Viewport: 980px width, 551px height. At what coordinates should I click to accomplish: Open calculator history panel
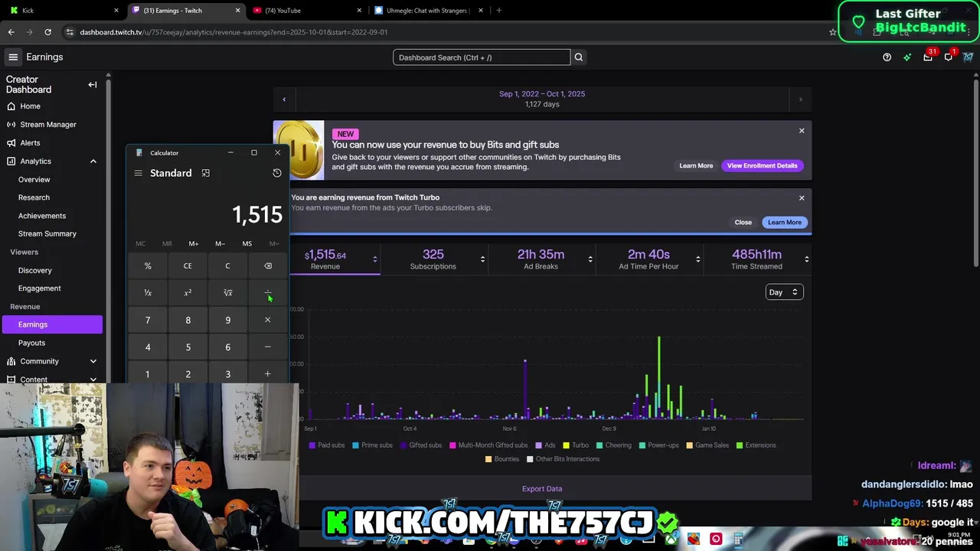[277, 173]
